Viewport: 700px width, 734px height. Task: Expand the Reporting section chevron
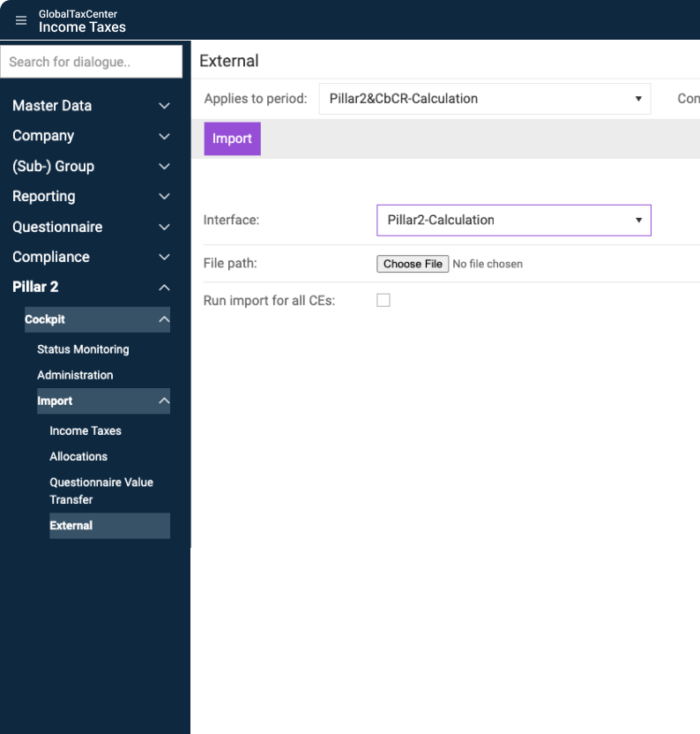coord(164,197)
